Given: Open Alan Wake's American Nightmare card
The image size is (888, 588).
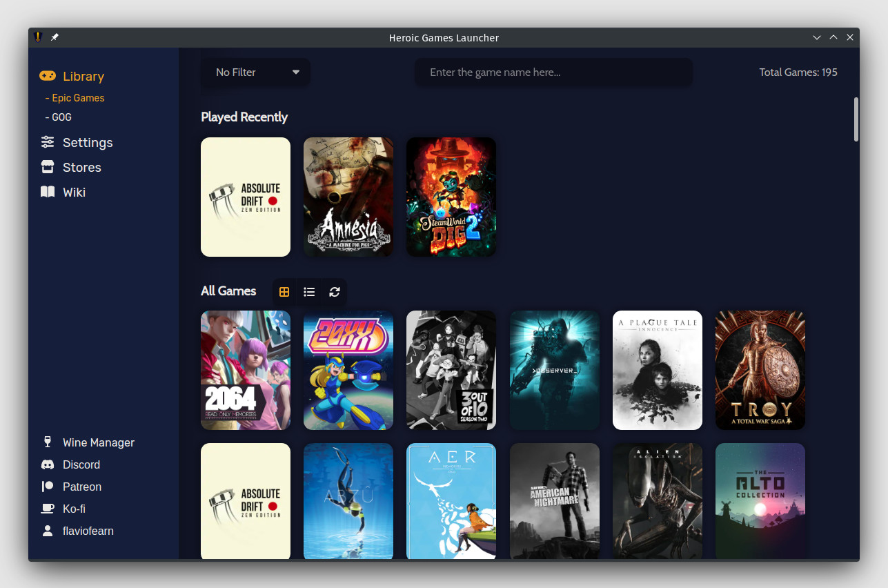Looking at the screenshot, I should click(x=555, y=501).
